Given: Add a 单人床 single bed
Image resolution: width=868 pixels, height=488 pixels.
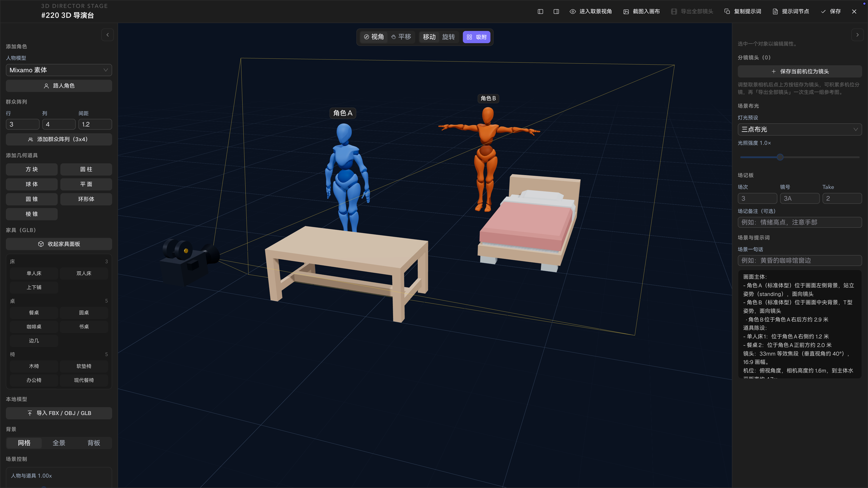Looking at the screenshot, I should 34,273.
